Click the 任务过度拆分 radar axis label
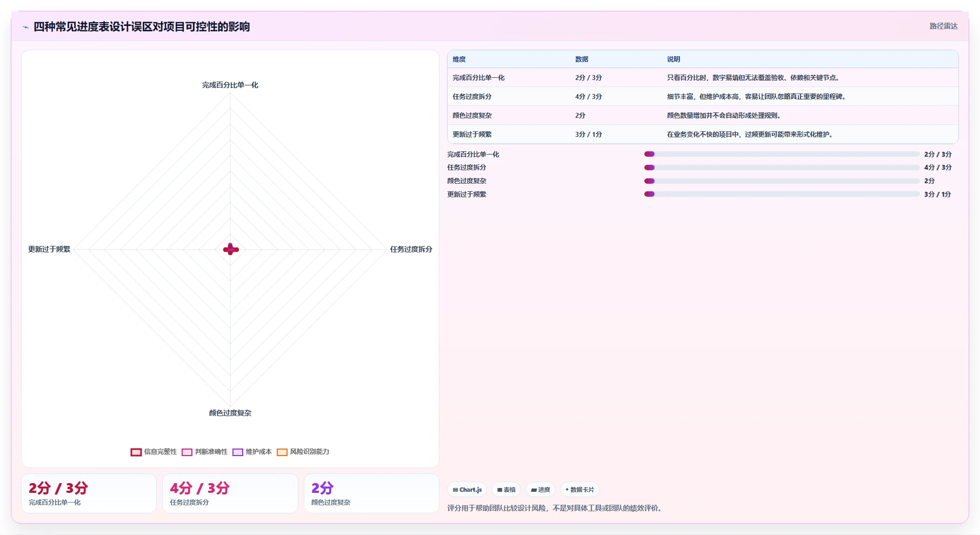The width and height of the screenshot is (980, 535). 411,249
